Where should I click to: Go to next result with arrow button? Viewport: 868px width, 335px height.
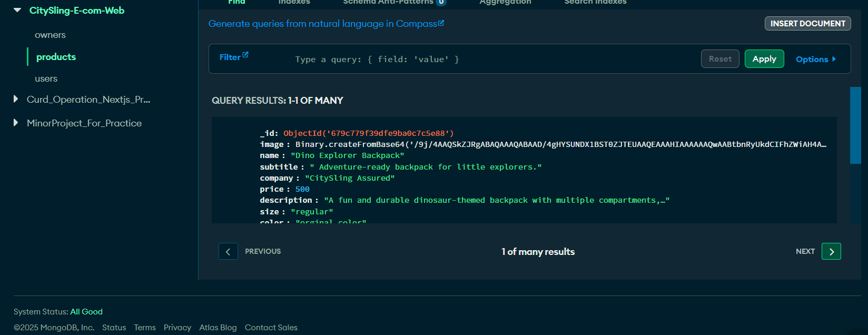[831, 251]
